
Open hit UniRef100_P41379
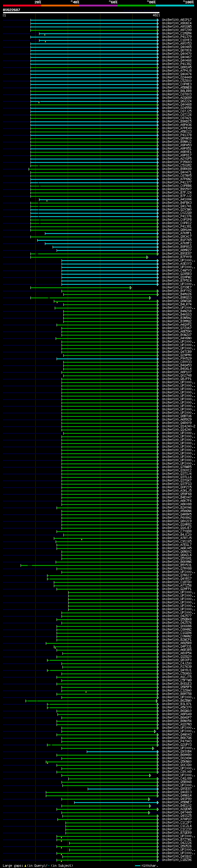point(177,37)
